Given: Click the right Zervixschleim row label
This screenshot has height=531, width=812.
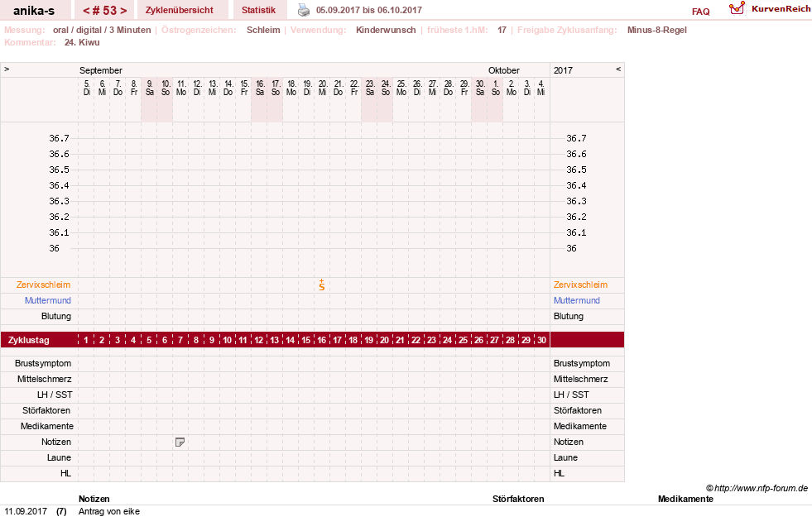Looking at the screenshot, I should tap(580, 285).
